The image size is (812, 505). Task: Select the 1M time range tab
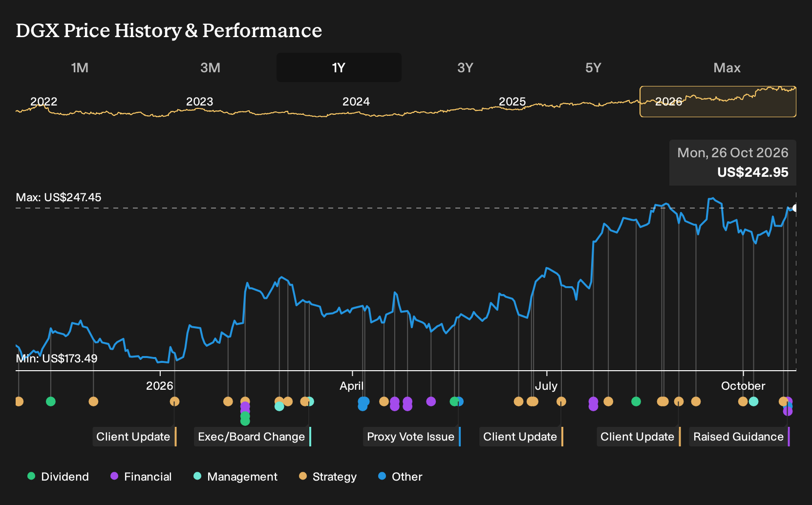click(x=80, y=67)
